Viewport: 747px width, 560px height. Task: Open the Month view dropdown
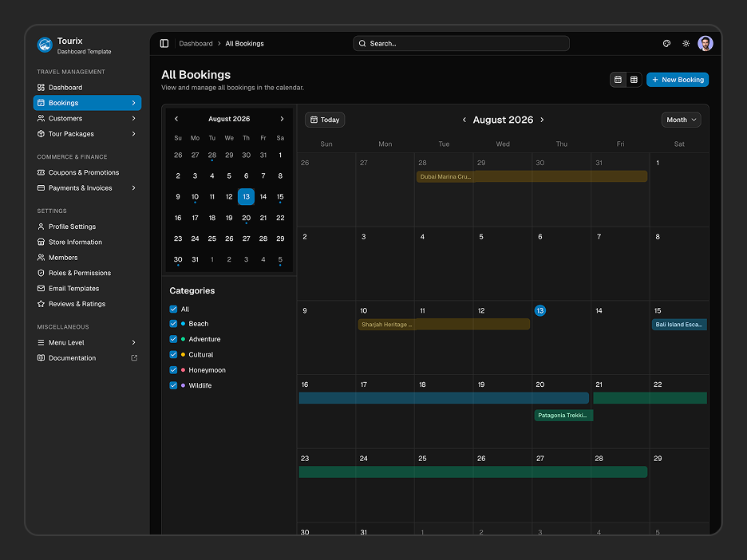point(681,120)
